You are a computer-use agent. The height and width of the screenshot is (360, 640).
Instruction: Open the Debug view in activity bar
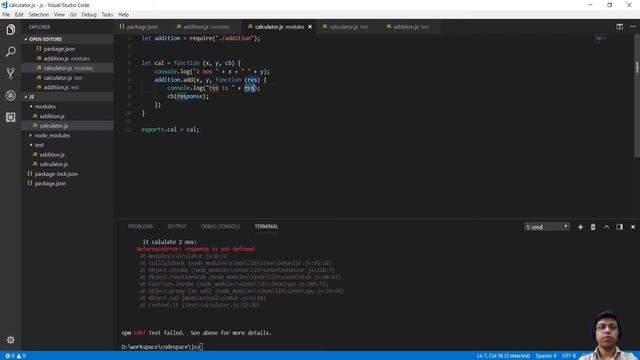(x=11, y=96)
